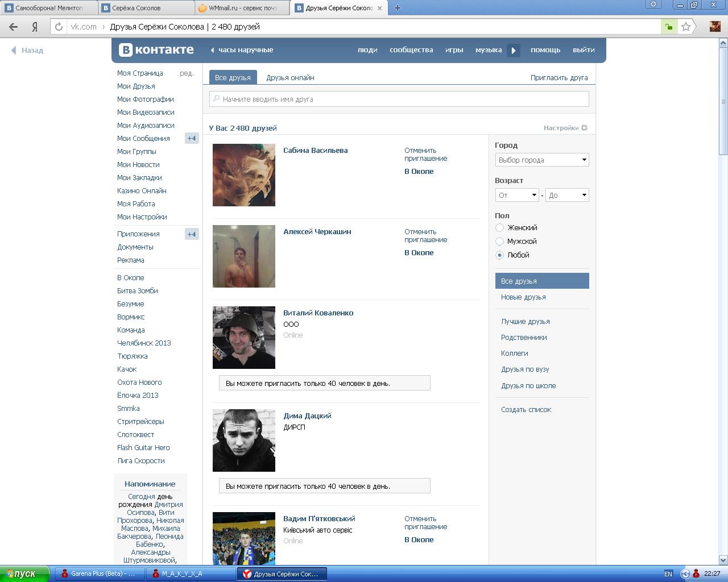
Task: Open the browser profile avatar icon
Action: pos(714,26)
